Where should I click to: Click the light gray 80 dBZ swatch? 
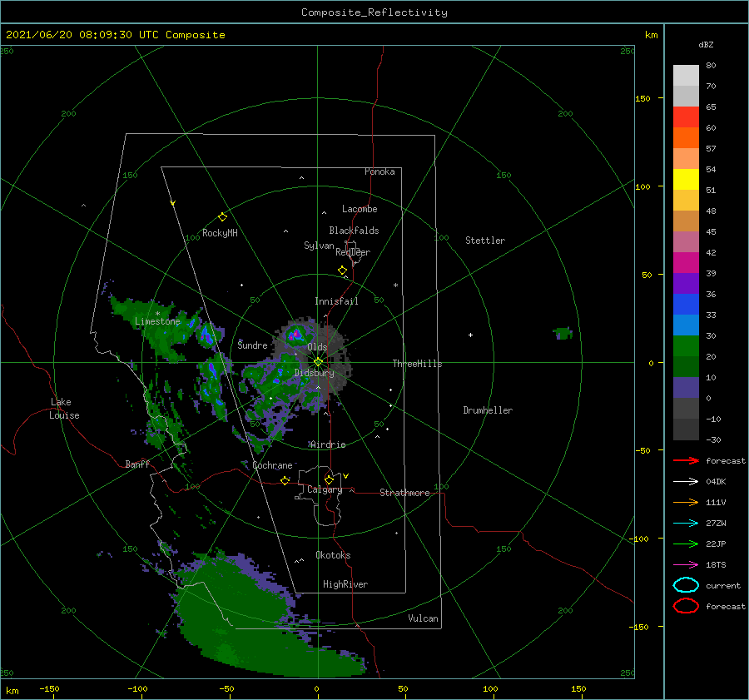(686, 76)
